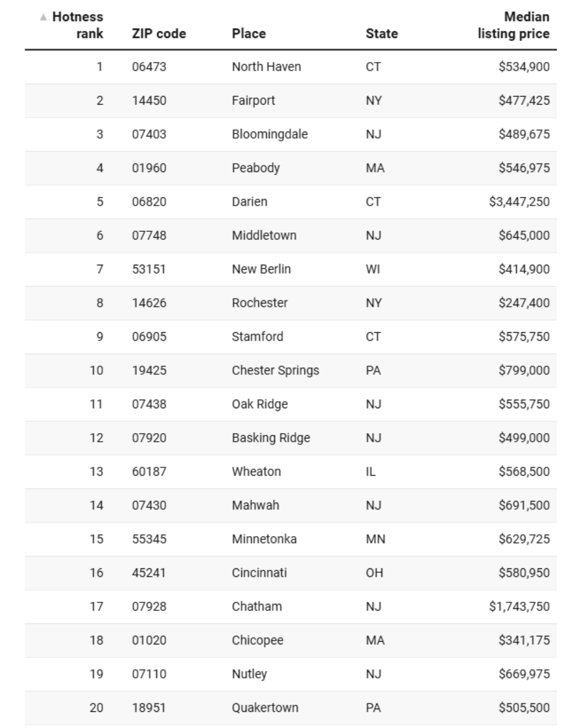Sort by Median listing price header
582x728 pixels.
513,25
